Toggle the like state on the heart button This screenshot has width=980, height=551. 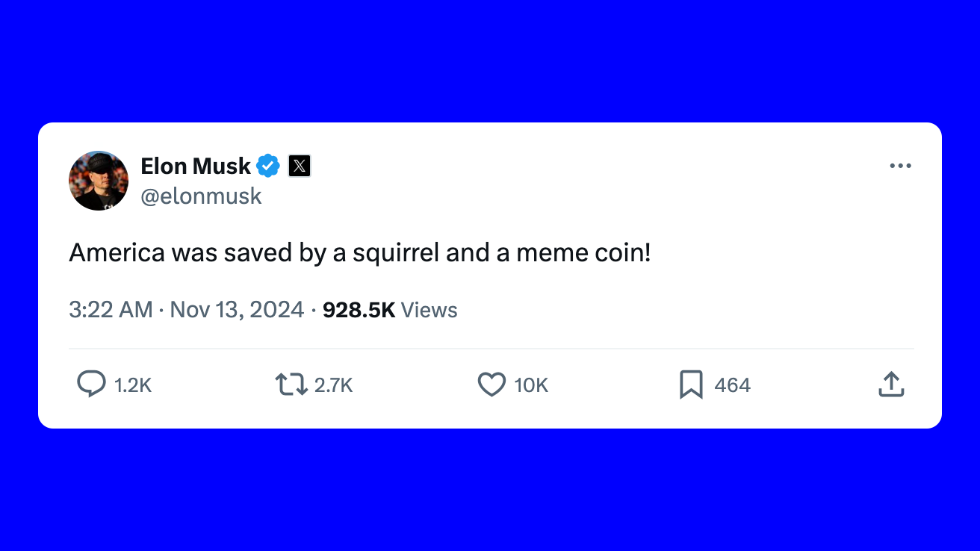pyautogui.click(x=491, y=384)
